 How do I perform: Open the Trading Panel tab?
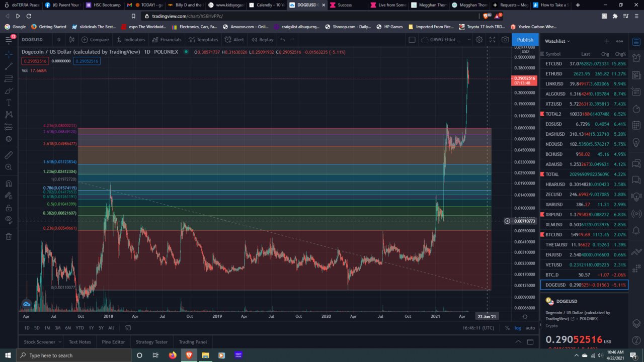pos(193,342)
